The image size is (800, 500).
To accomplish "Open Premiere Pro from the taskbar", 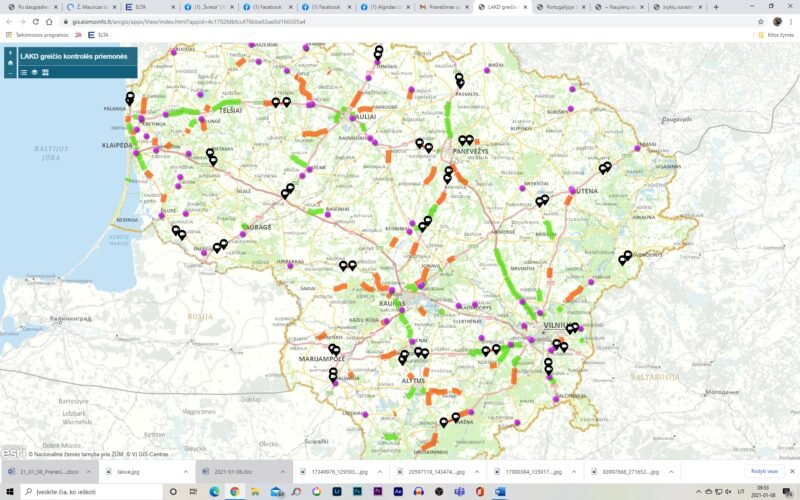I will pos(378,492).
